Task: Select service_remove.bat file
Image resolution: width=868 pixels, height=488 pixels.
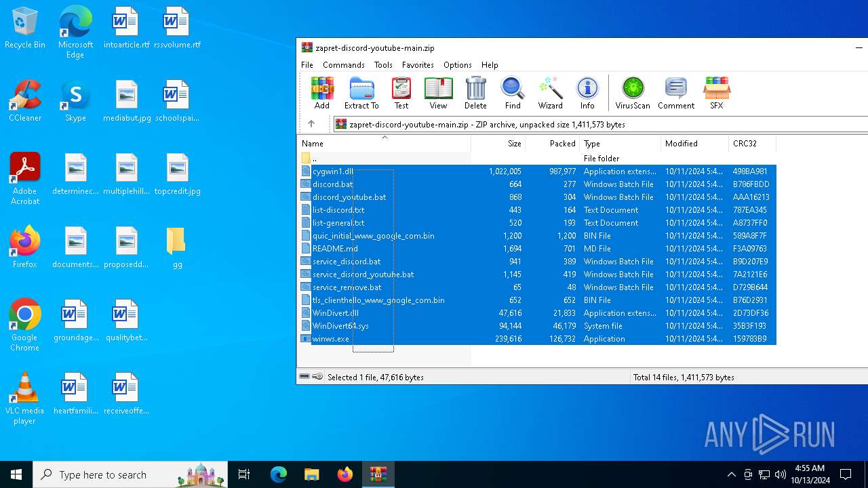Action: 537,287
